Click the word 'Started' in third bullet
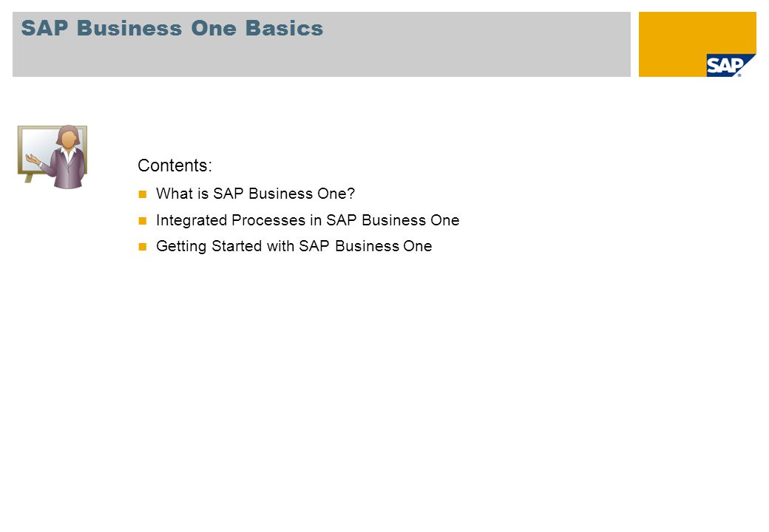The height and width of the screenshot is (532, 769). [237, 246]
